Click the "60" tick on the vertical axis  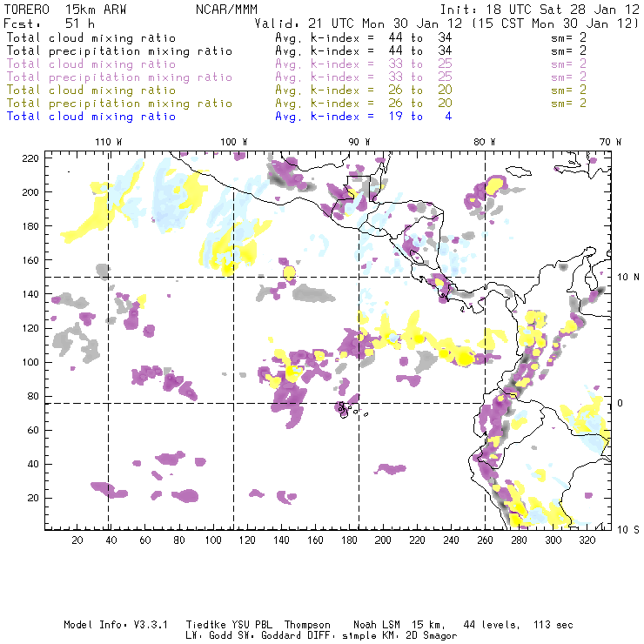[x=33, y=430]
